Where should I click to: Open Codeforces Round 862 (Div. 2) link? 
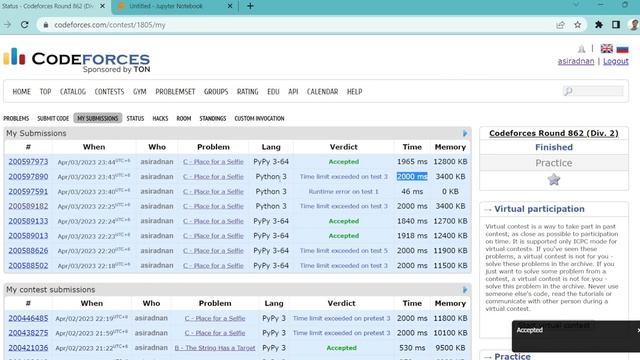(553, 133)
